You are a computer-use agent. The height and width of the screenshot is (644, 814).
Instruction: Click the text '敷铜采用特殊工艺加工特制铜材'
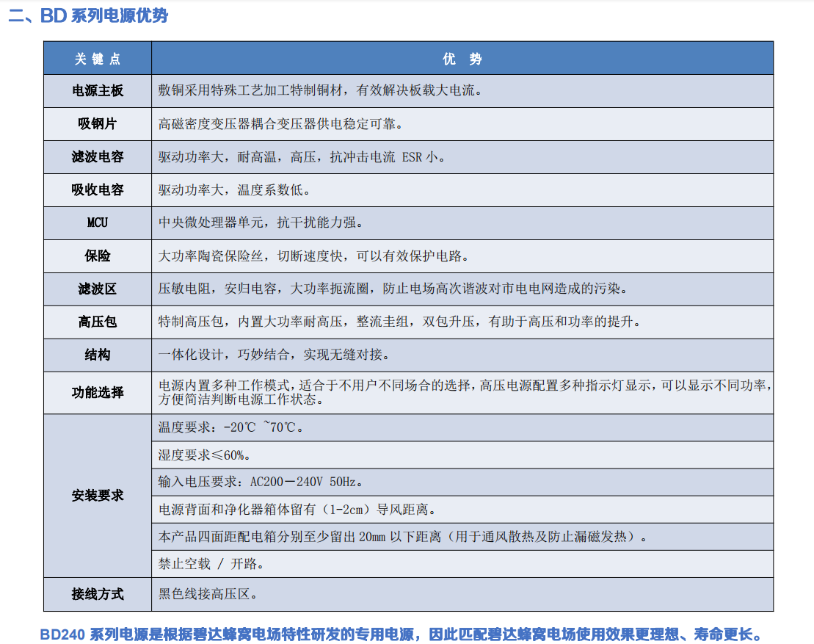coord(251,90)
